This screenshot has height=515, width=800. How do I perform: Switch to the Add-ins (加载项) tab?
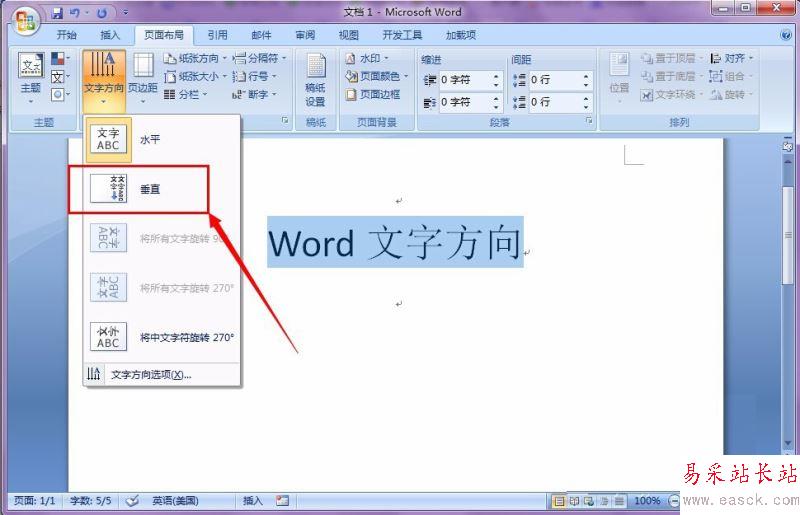pyautogui.click(x=461, y=35)
